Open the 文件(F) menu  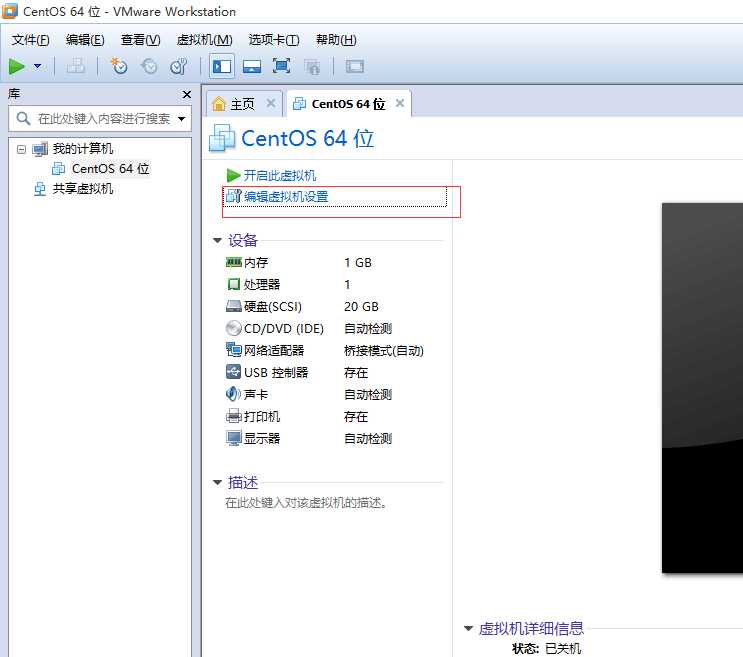[30, 40]
